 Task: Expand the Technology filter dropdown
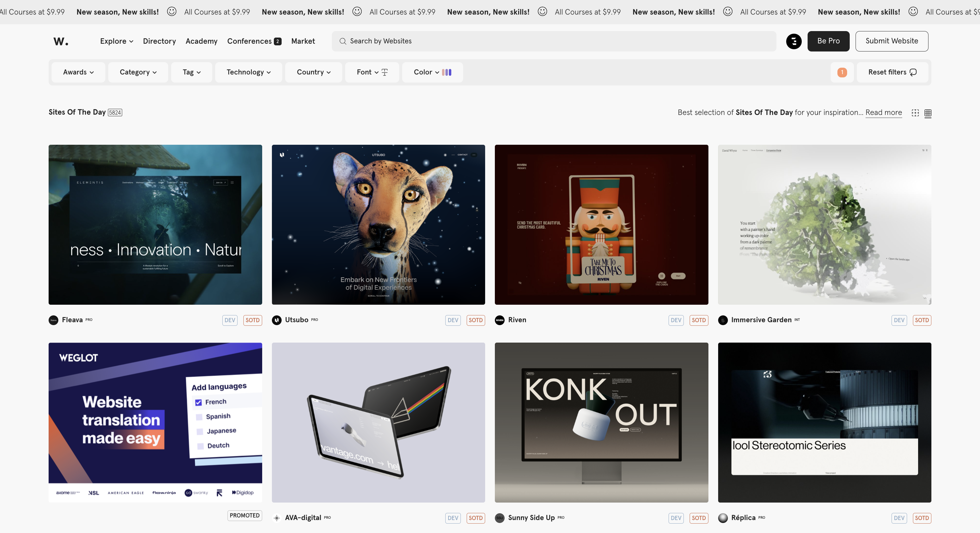click(x=249, y=72)
